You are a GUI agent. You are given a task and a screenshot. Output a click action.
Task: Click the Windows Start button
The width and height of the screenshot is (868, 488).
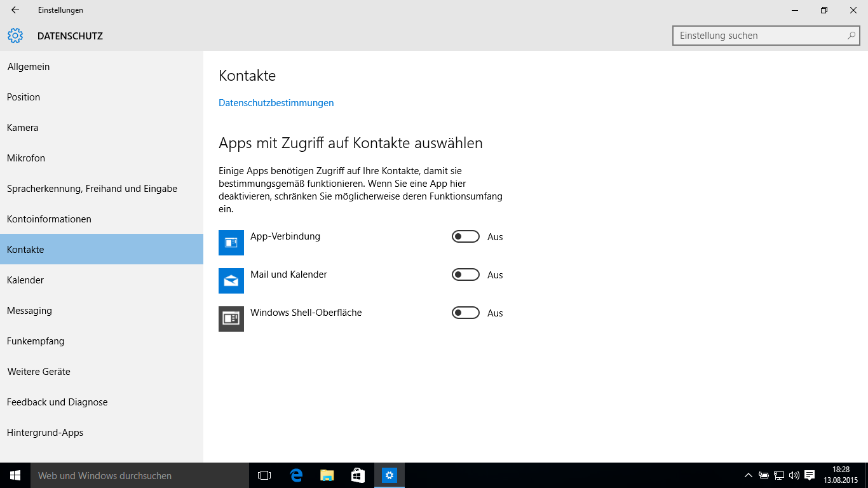(x=15, y=475)
